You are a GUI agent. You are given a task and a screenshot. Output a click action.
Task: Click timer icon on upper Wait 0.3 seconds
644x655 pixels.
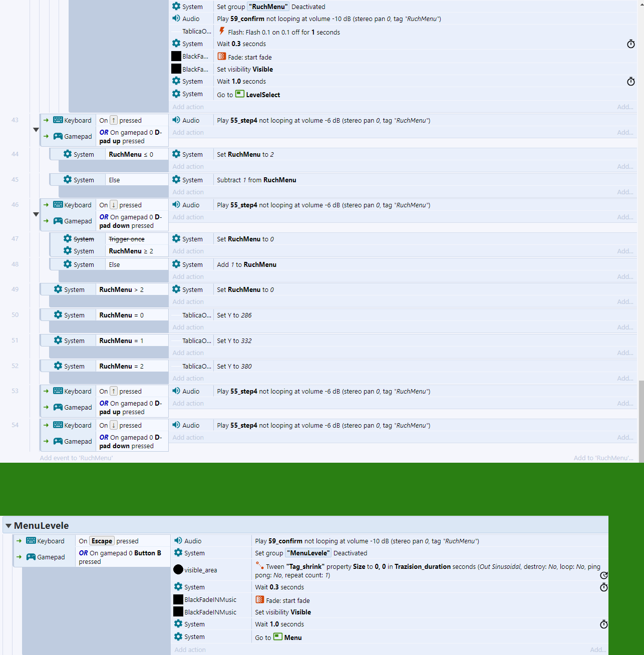click(631, 44)
